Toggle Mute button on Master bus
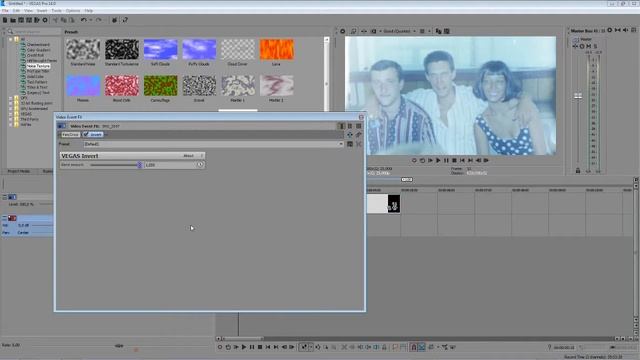640x360 pixels. (x=589, y=46)
